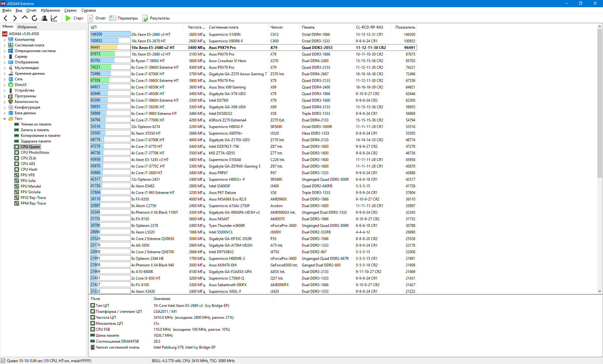Click the Back navigation arrow icon
The image size is (603, 364).
[5, 18]
